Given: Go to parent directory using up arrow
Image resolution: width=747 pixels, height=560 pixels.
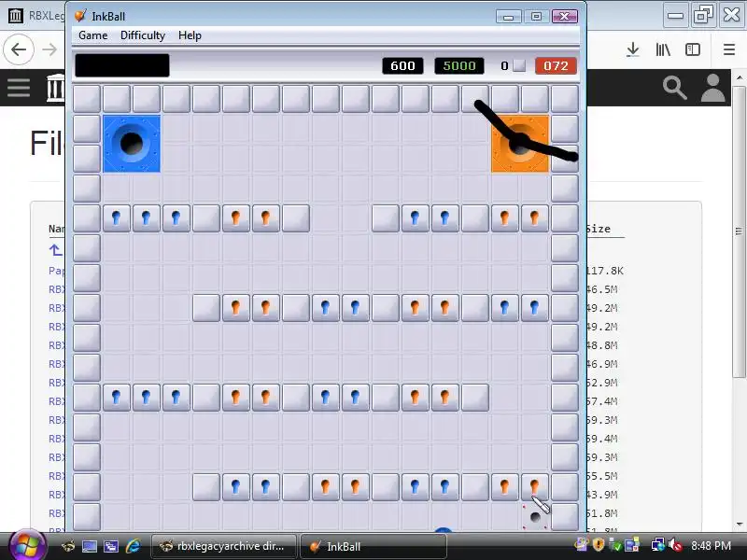Looking at the screenshot, I should pos(55,249).
